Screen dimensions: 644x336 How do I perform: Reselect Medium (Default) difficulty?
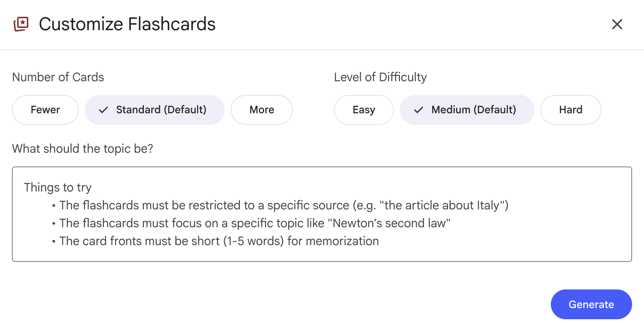467,110
